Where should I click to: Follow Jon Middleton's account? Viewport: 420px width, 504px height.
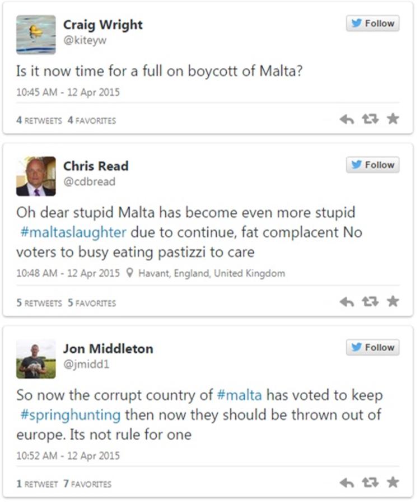(372, 348)
